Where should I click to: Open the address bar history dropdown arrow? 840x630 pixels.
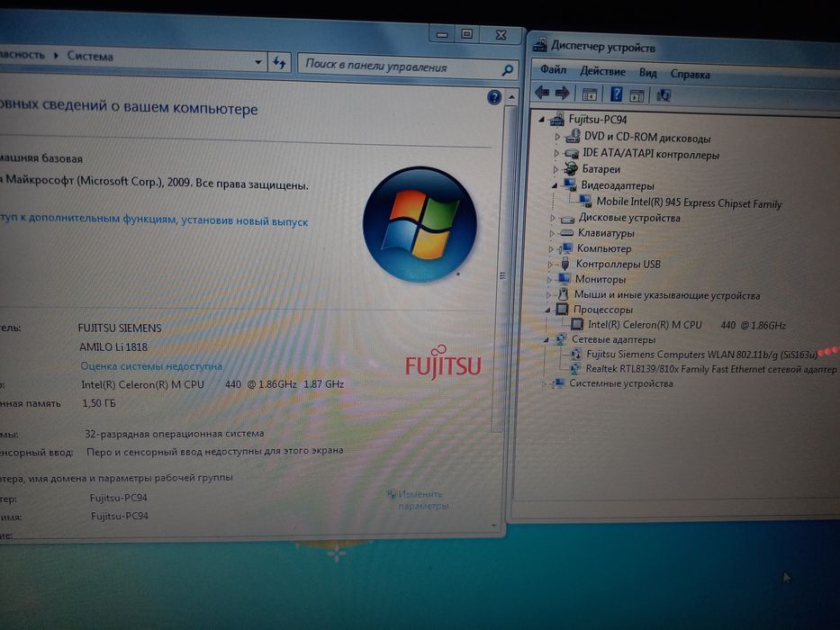click(258, 62)
